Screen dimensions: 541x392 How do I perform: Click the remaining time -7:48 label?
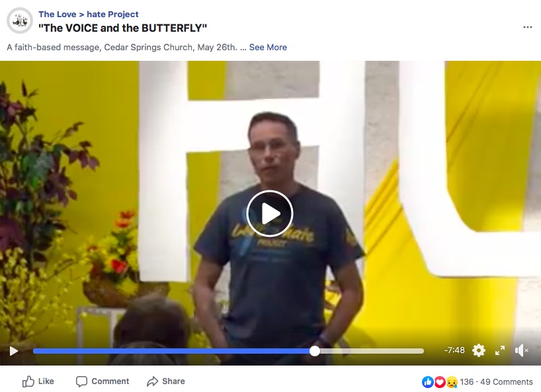tap(454, 350)
